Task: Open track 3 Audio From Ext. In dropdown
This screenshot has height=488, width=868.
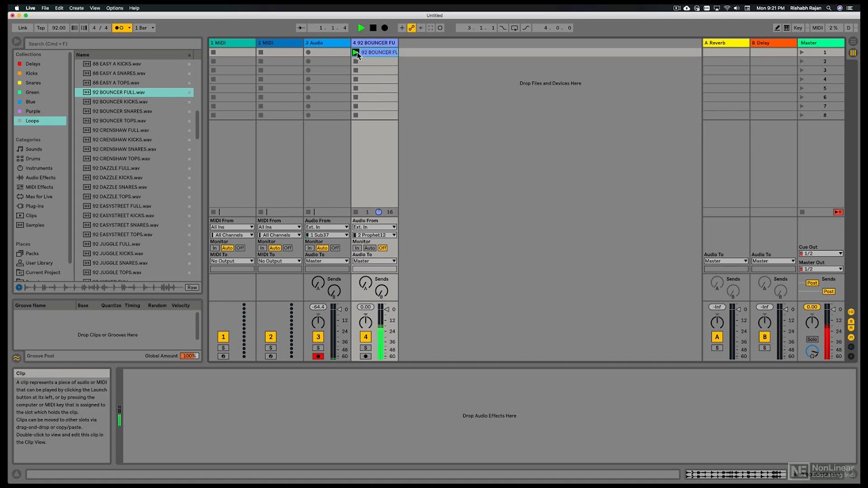Action: click(x=327, y=227)
